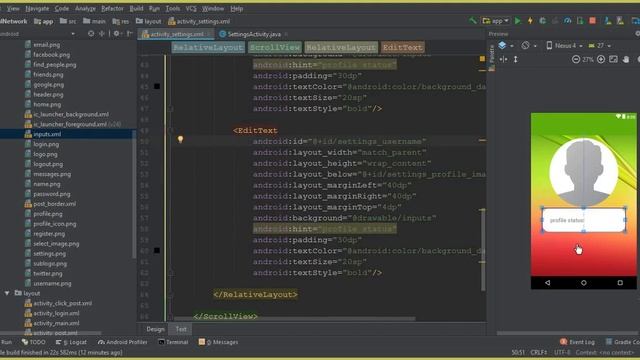
Task: Select the activity_settings.xml editor tab
Action: pyautogui.click(x=176, y=34)
